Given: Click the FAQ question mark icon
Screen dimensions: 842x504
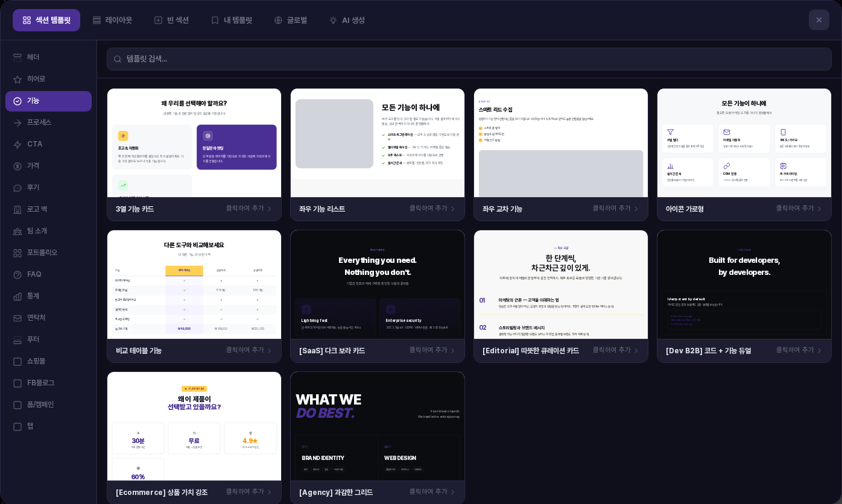Looking at the screenshot, I should (17, 274).
